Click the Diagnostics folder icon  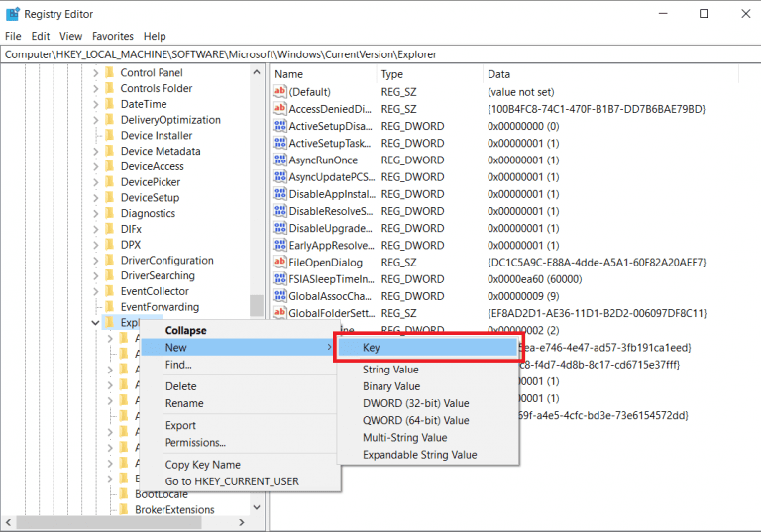[110, 213]
